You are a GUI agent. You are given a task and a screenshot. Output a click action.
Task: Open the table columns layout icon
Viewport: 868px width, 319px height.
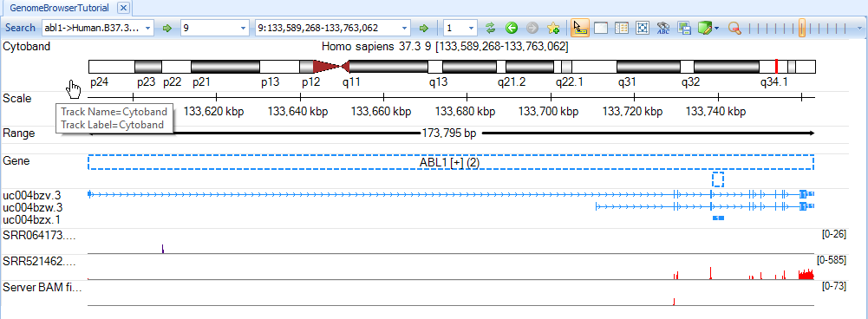coord(621,28)
